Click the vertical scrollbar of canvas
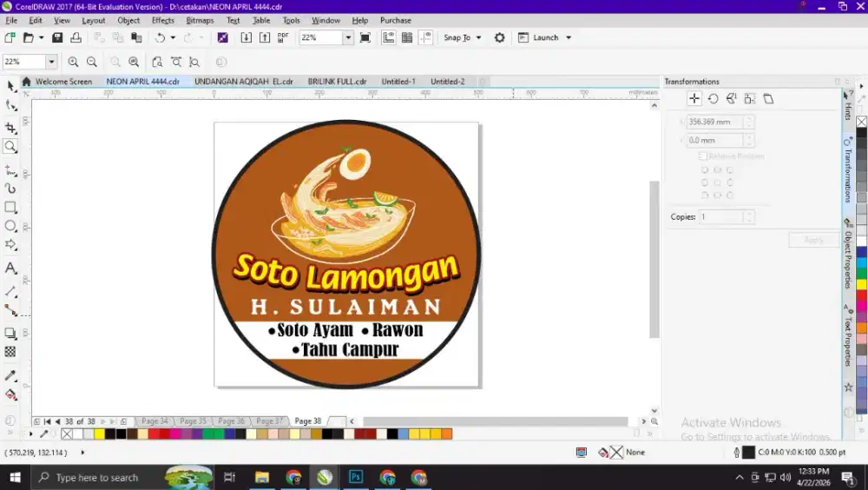Viewport: 868px width, 490px height. (x=654, y=259)
